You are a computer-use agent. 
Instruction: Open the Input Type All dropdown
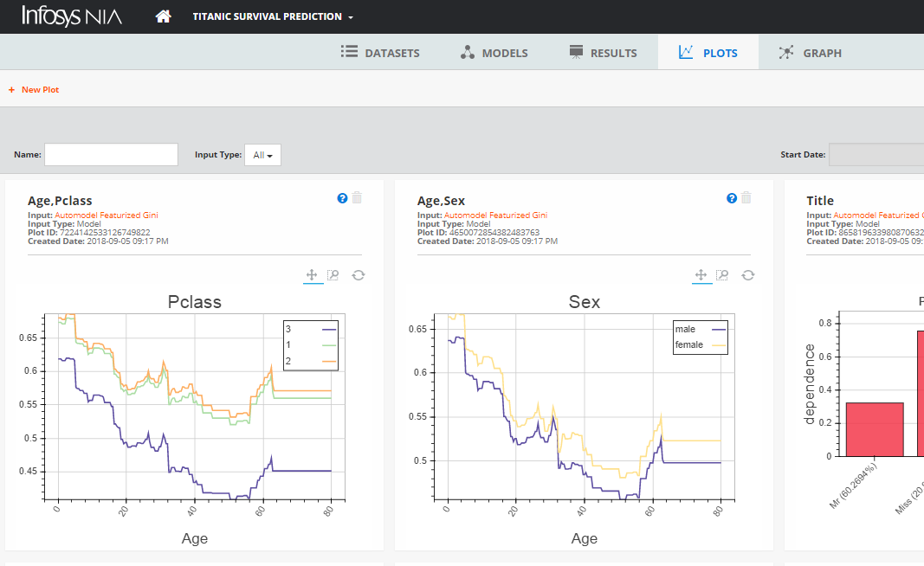coord(262,155)
